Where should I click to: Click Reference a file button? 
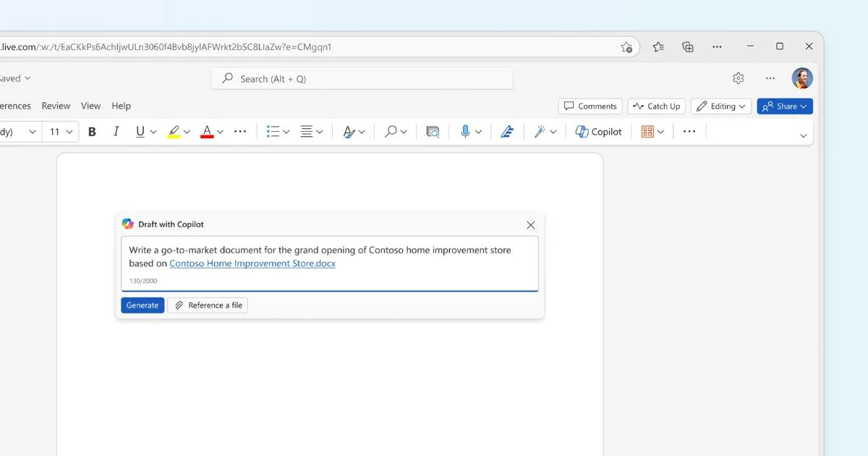pos(208,305)
